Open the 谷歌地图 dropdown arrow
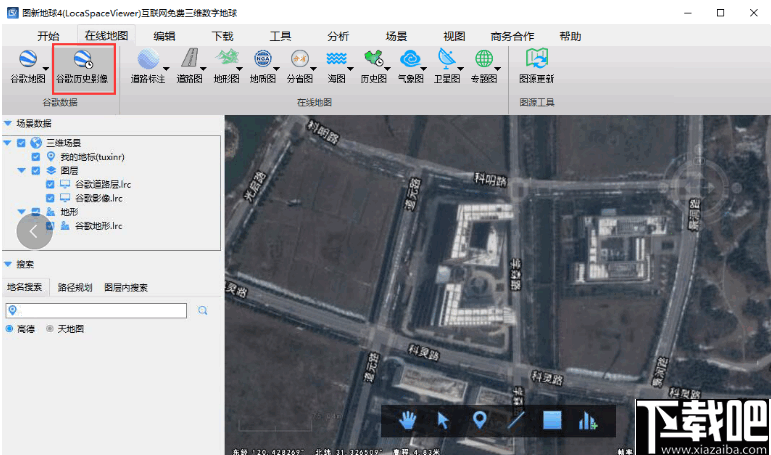This screenshot has width=771, height=455. coord(46,68)
